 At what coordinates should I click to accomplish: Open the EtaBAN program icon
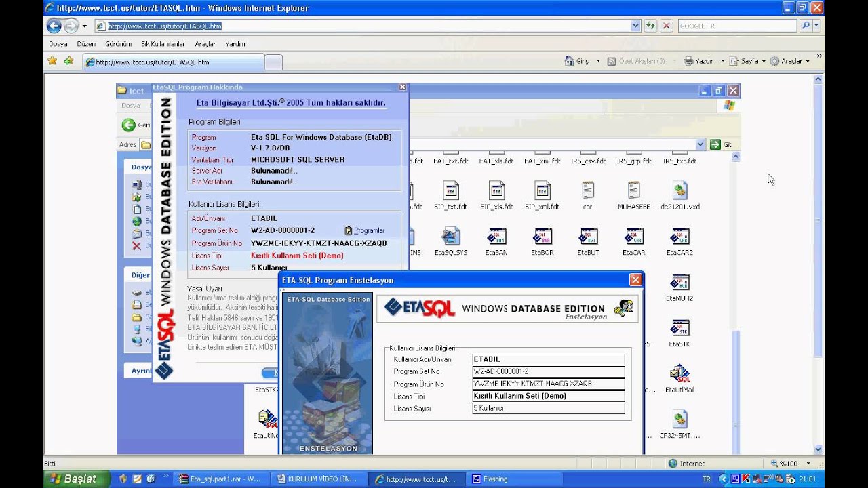[496, 237]
